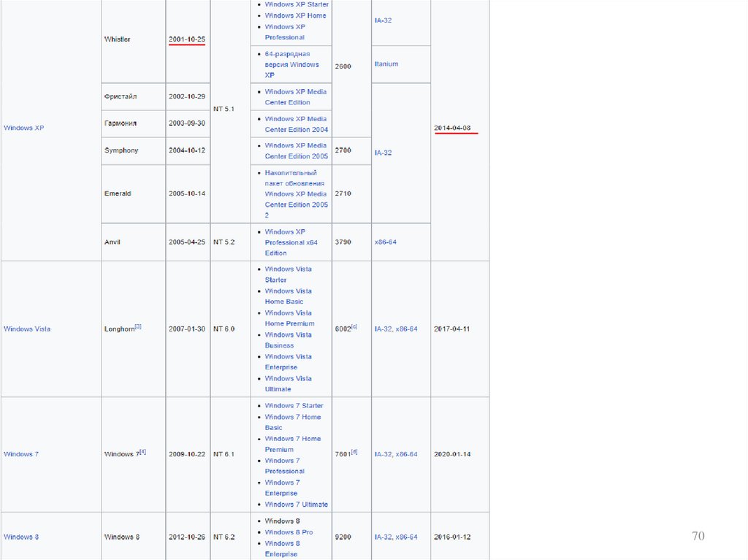The width and height of the screenshot is (748, 560).
Task: Select the support end date 2014-04-08
Action: [452, 128]
